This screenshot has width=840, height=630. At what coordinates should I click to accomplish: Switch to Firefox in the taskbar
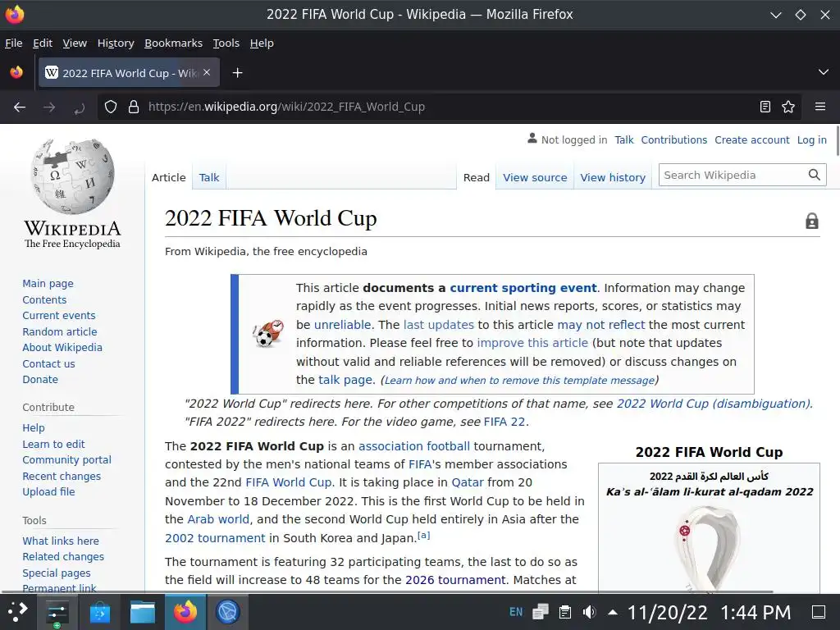(x=185, y=612)
